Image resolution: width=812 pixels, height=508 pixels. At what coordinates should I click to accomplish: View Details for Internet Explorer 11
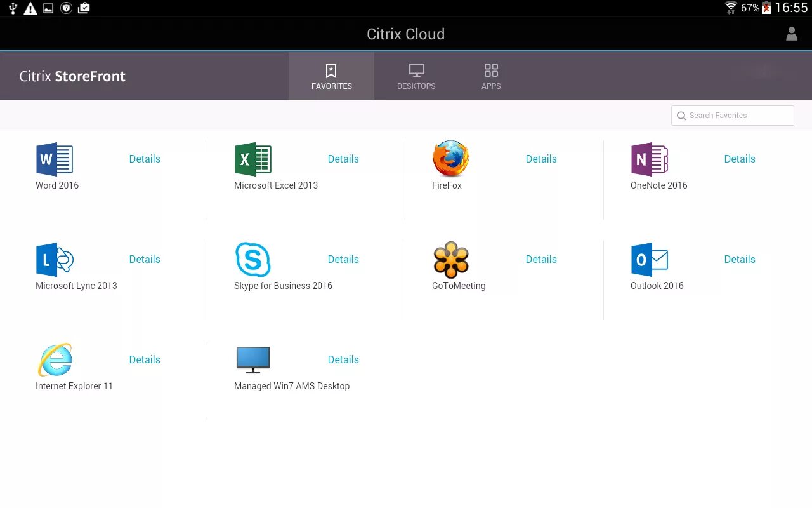[145, 359]
